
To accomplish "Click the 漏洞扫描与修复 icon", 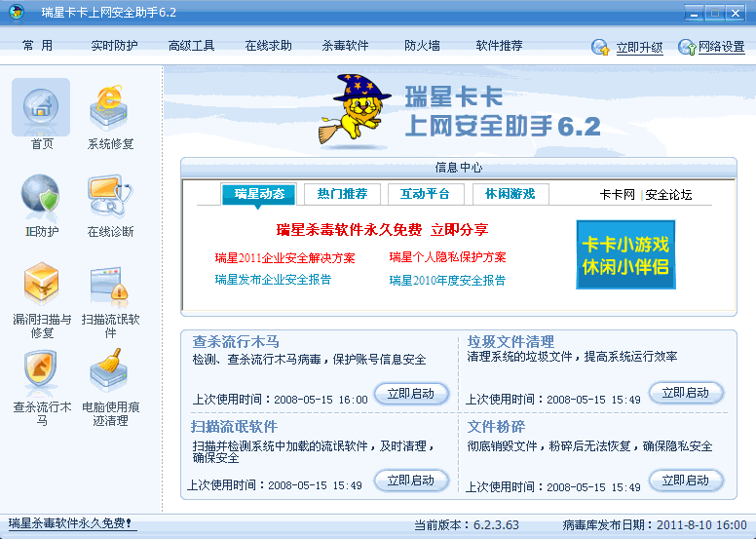I will 41,285.
